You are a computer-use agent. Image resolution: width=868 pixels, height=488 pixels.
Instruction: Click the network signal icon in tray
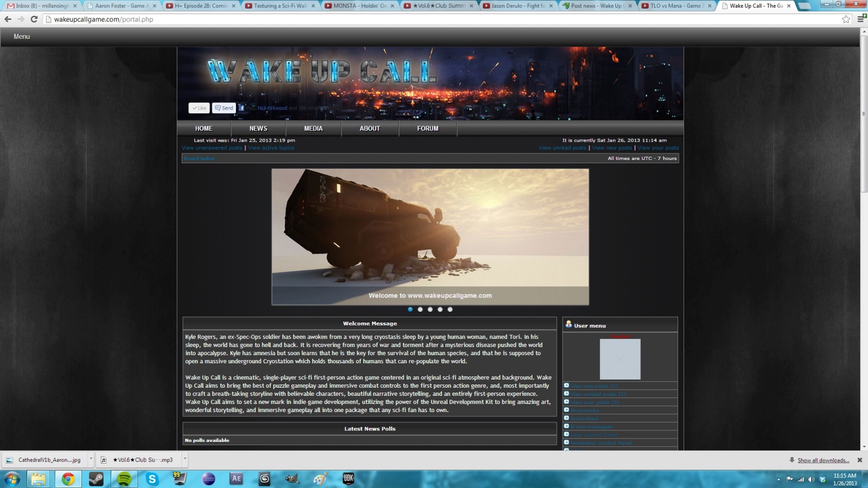pos(801,479)
